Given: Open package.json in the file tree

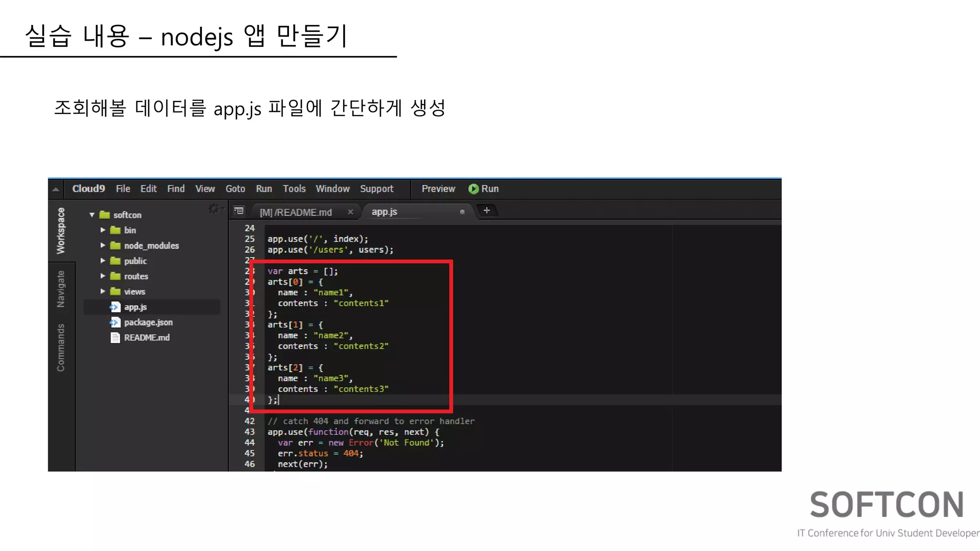Looking at the screenshot, I should tap(148, 322).
